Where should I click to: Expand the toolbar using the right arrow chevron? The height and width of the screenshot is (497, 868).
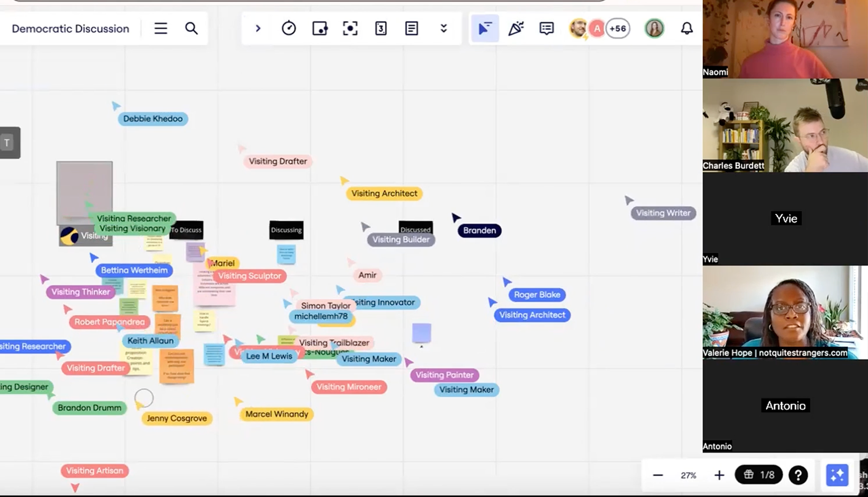point(258,29)
